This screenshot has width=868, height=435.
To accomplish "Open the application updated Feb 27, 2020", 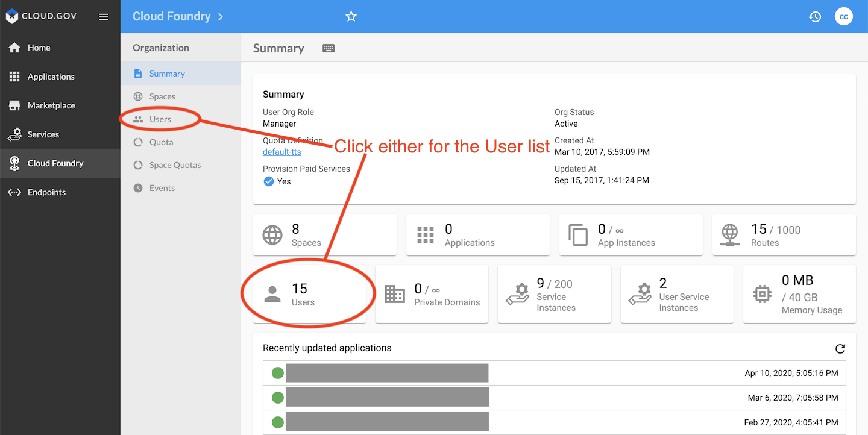I will click(555, 422).
